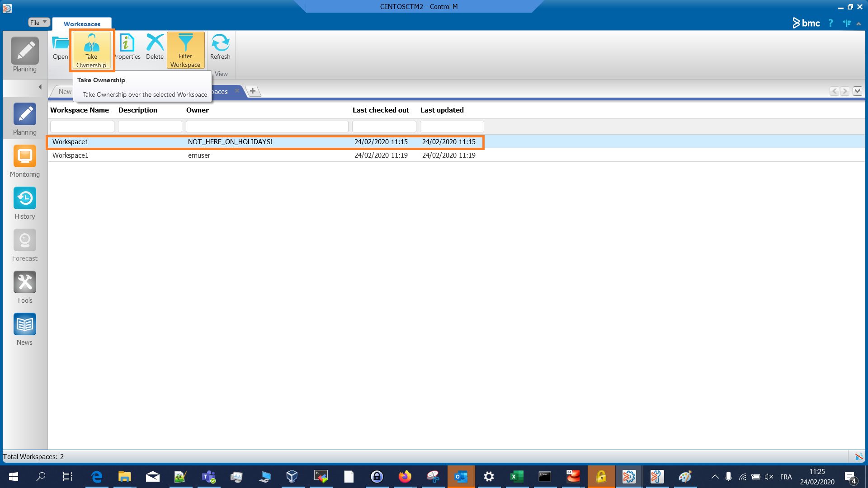The image size is (868, 488).
Task: Open Outlook from taskbar
Action: [x=461, y=477]
